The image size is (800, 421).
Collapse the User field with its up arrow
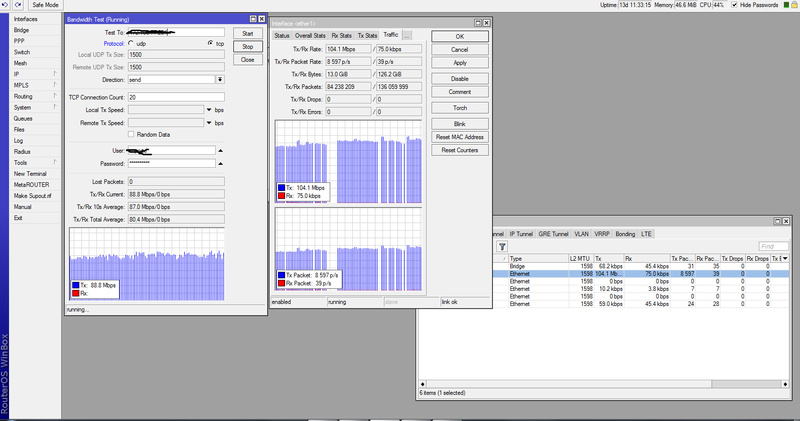(x=220, y=150)
